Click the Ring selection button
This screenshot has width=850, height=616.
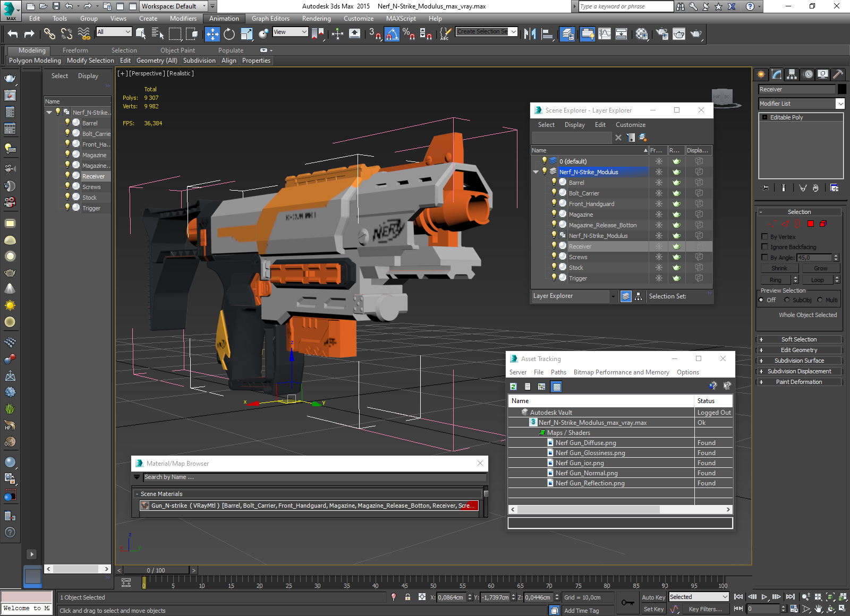pyautogui.click(x=776, y=280)
